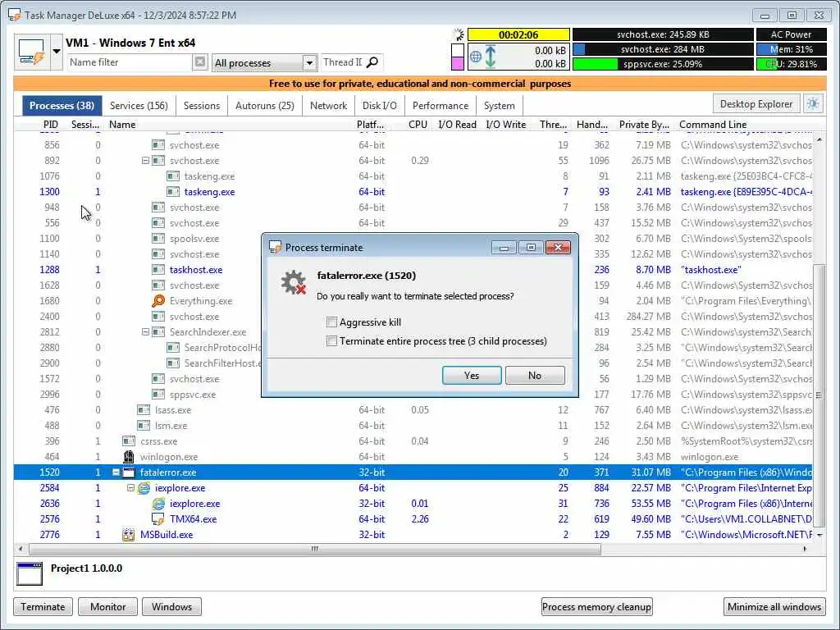Screen dimensions: 840x630
Task: Open the Services (156) tab
Action: point(139,106)
